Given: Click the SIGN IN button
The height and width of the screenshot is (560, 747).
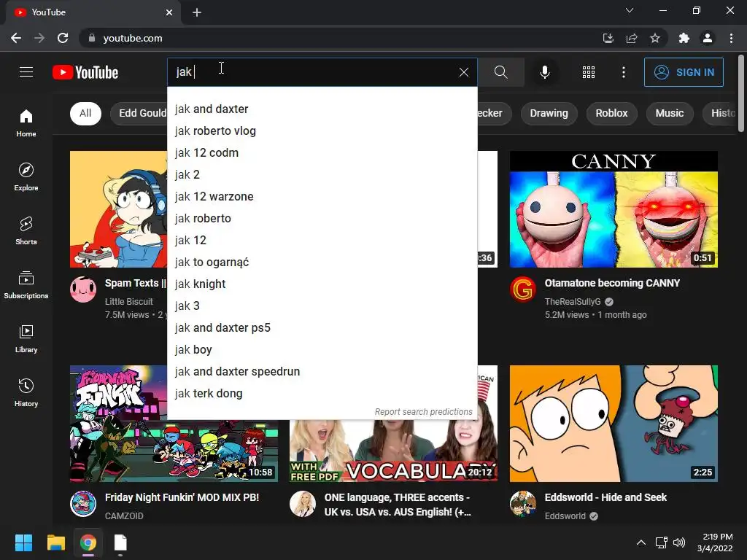Looking at the screenshot, I should pos(684,72).
